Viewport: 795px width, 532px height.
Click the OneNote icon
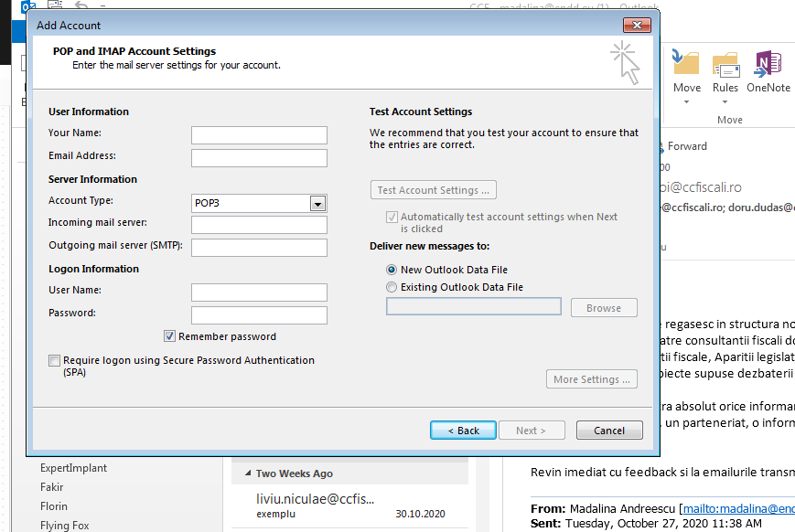click(x=768, y=66)
